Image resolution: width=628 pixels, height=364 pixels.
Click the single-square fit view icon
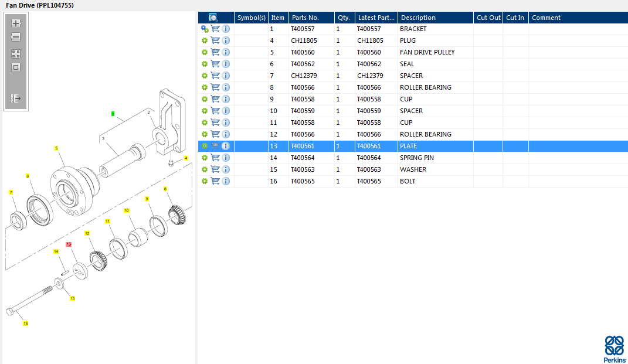[16, 67]
